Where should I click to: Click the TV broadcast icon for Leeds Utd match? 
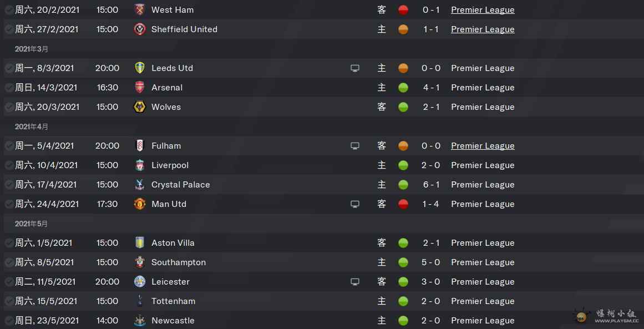pos(355,68)
